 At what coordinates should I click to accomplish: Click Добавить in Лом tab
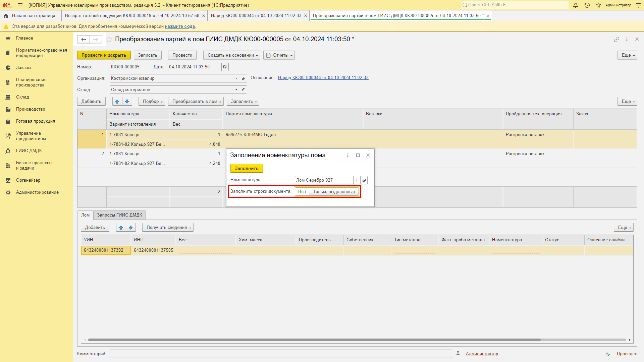pyautogui.click(x=95, y=228)
